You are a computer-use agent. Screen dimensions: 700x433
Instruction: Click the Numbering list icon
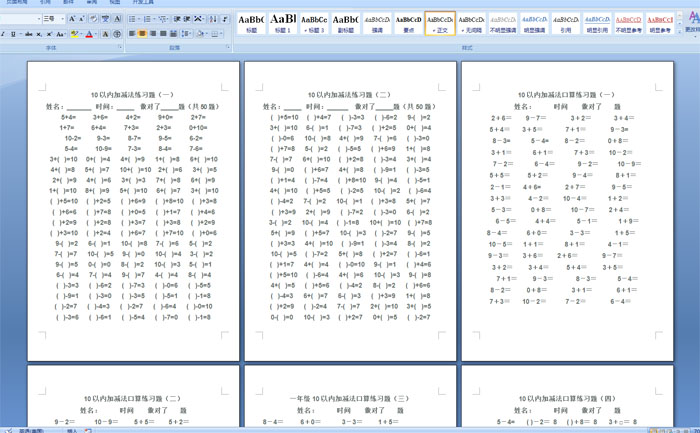[x=147, y=19]
